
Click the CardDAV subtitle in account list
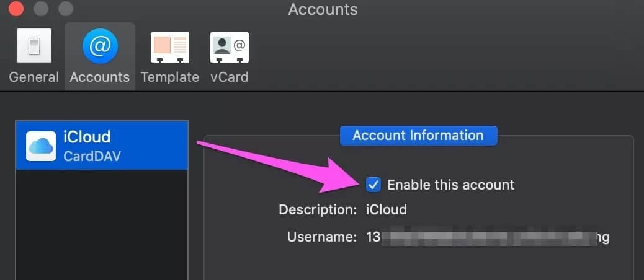click(x=92, y=157)
